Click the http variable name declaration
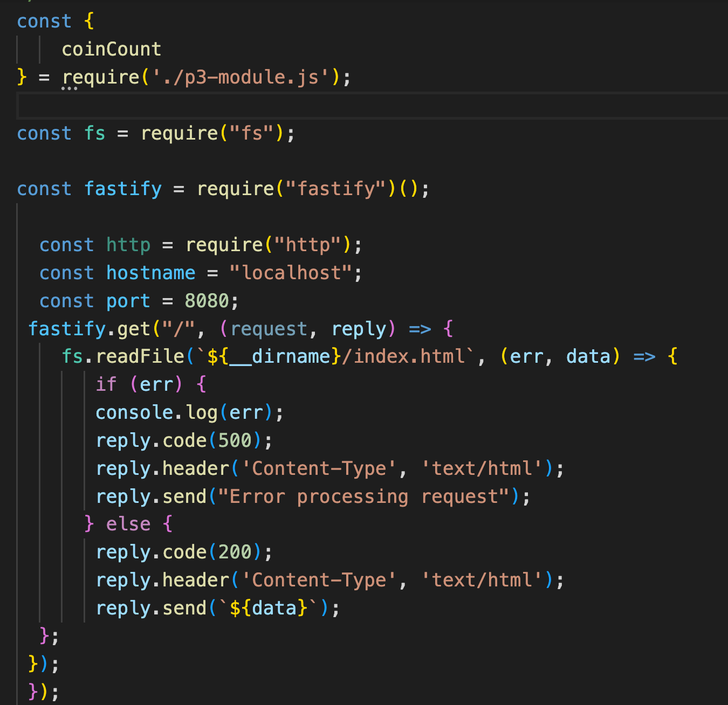728x705 pixels. click(x=128, y=245)
